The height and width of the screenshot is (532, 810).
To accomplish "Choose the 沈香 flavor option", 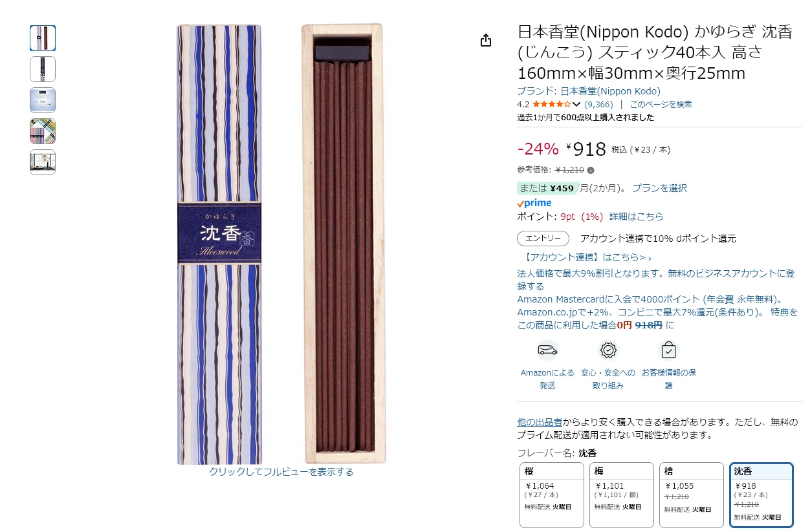I will tap(761, 495).
